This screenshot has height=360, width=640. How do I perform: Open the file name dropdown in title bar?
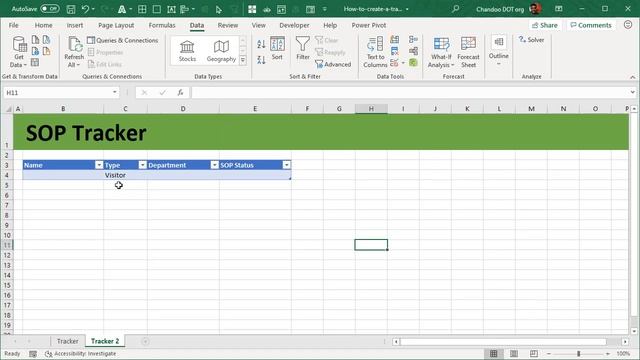coord(407,9)
